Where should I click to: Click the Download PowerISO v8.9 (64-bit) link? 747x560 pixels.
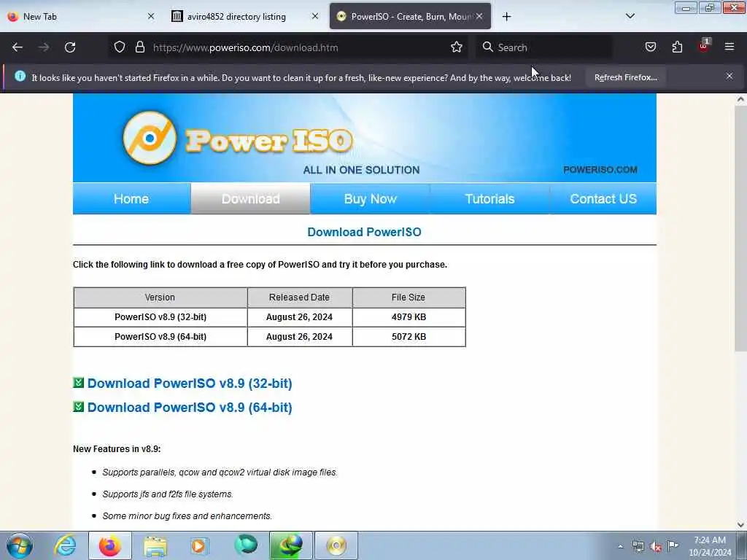[x=190, y=408]
